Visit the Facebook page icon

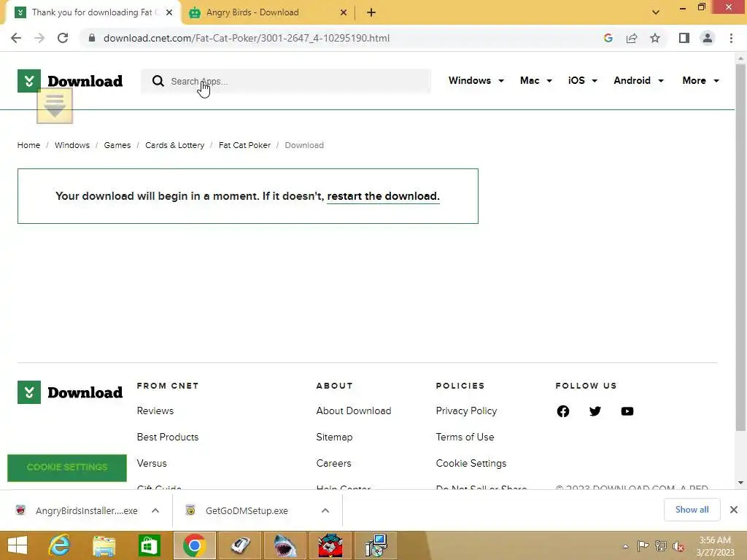tap(562, 411)
